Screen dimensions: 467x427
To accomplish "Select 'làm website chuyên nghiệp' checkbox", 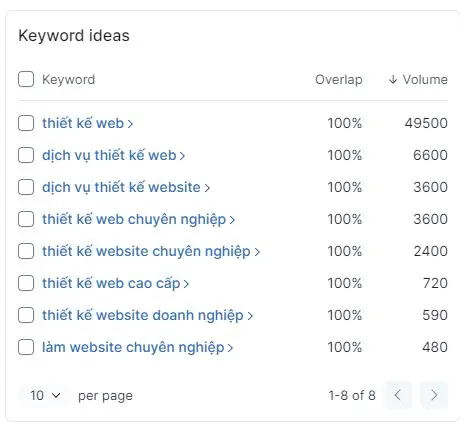I will 26,347.
